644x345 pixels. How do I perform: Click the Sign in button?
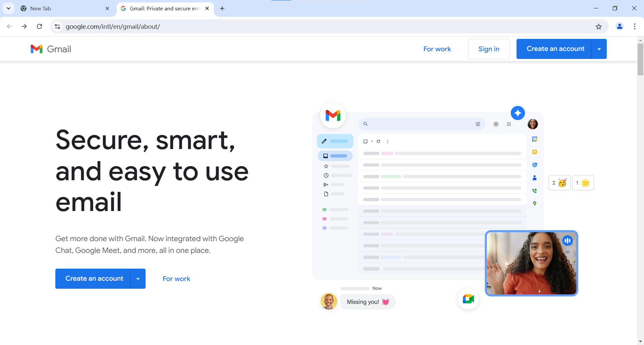[x=489, y=49]
